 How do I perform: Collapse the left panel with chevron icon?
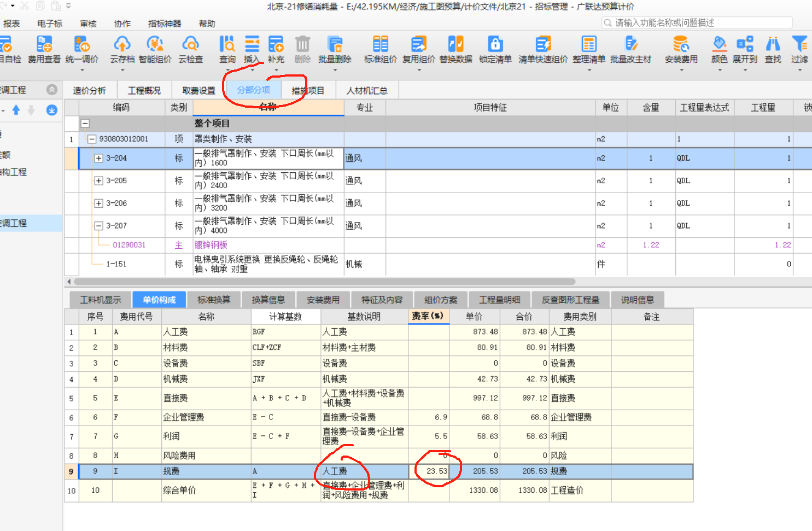(x=52, y=90)
